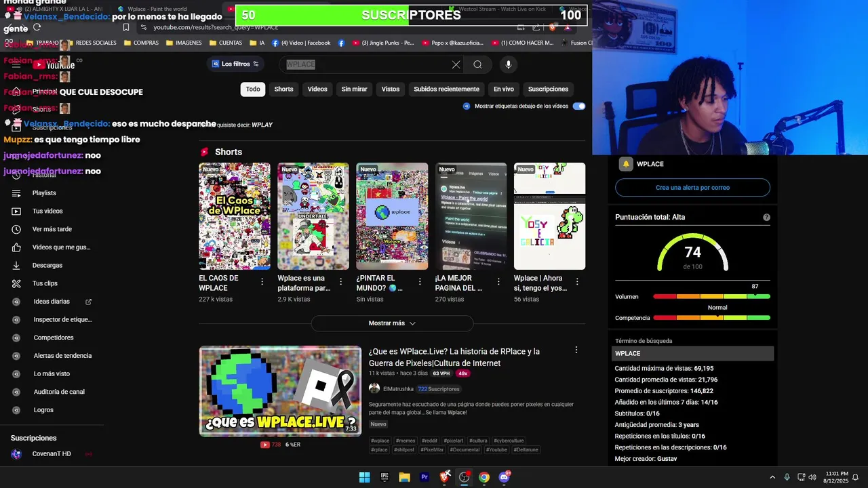Open Descargas in the sidebar

coord(47,266)
